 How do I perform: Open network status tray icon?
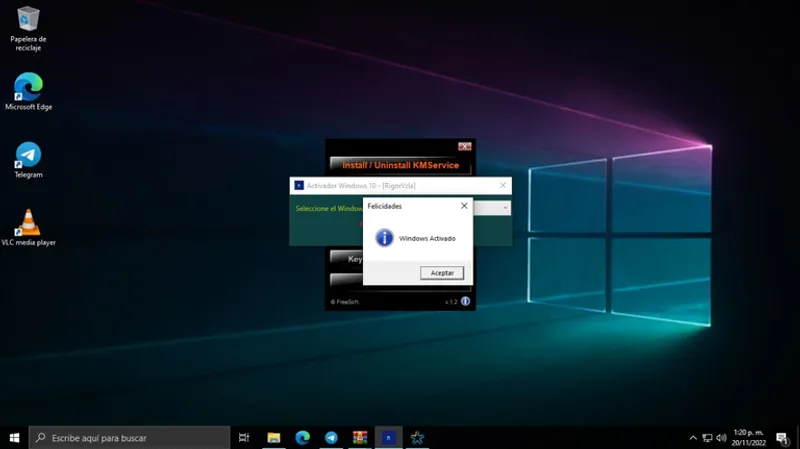coord(707,438)
